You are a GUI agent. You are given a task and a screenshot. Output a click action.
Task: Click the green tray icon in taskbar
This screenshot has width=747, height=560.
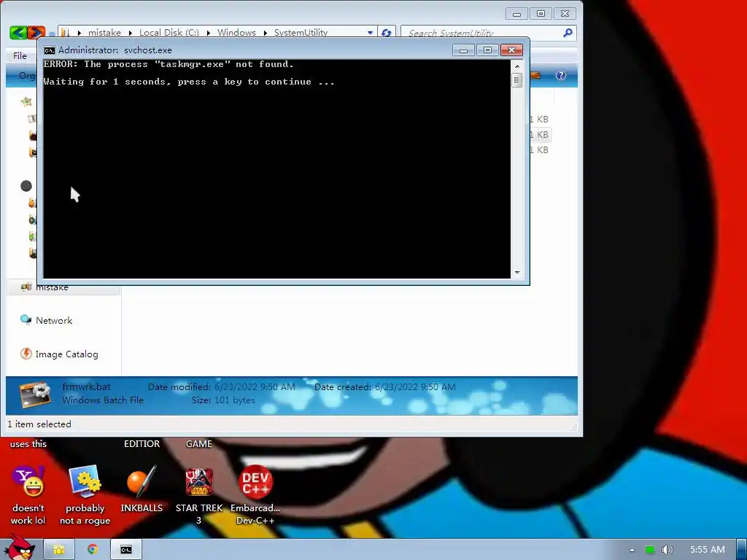[x=650, y=550]
